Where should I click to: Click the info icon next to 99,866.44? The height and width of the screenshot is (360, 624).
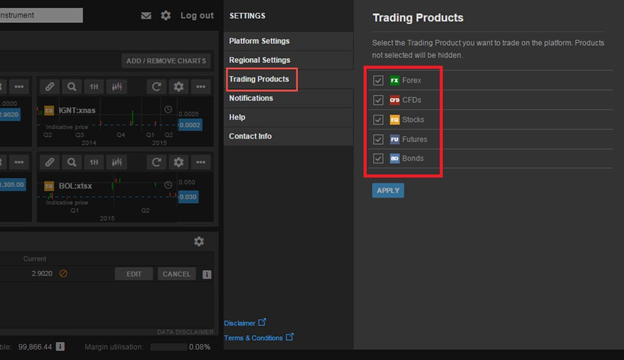pyautogui.click(x=60, y=346)
